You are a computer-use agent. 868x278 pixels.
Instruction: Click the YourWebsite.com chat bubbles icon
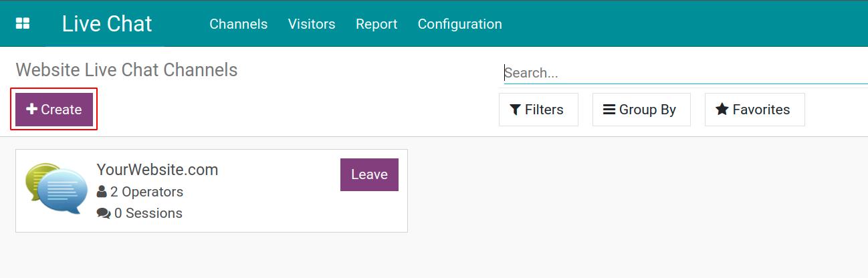click(56, 188)
